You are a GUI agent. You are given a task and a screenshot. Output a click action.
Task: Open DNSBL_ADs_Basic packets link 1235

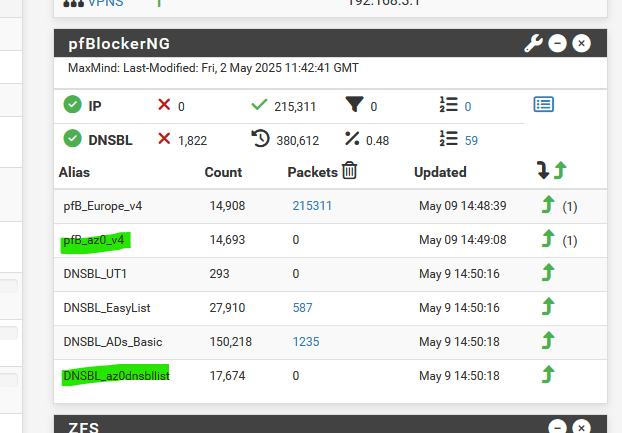point(306,342)
